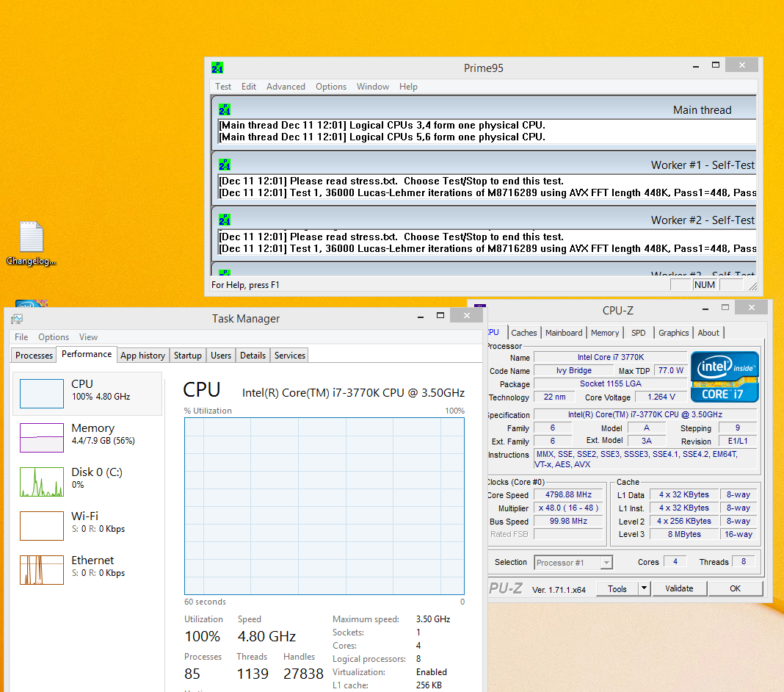The image size is (784, 692).
Task: Expand the Tools dropdown arrow in CPU-Z
Action: pos(644,588)
